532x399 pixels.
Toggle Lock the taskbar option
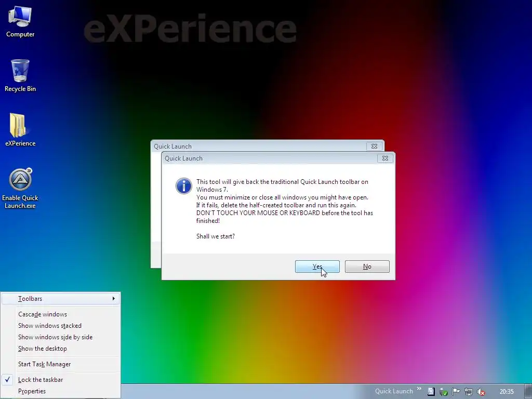click(61, 380)
